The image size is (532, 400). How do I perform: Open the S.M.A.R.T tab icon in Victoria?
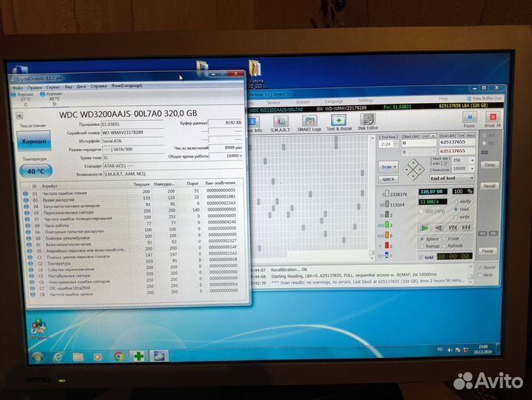pos(281,121)
